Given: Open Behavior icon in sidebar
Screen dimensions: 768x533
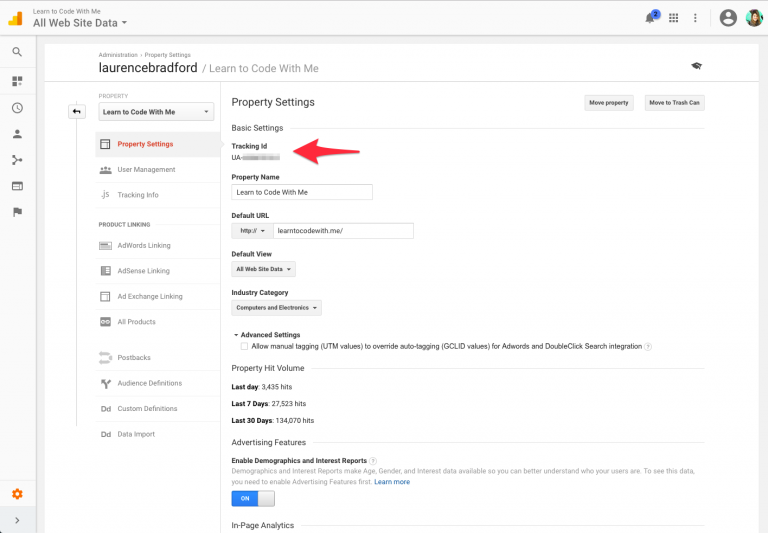Looking at the screenshot, I should (17, 186).
